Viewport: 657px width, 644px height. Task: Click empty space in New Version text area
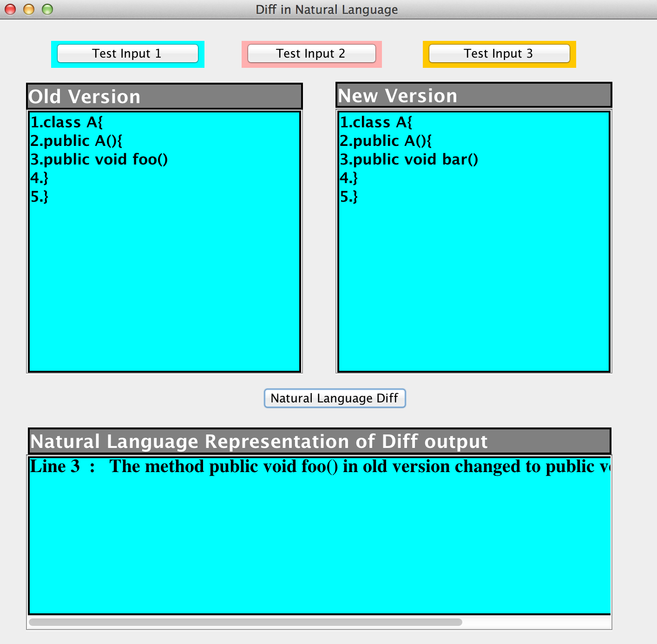tap(474, 288)
